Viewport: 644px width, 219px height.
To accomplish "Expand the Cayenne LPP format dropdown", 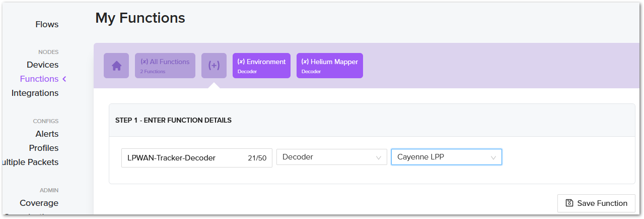I will 446,157.
